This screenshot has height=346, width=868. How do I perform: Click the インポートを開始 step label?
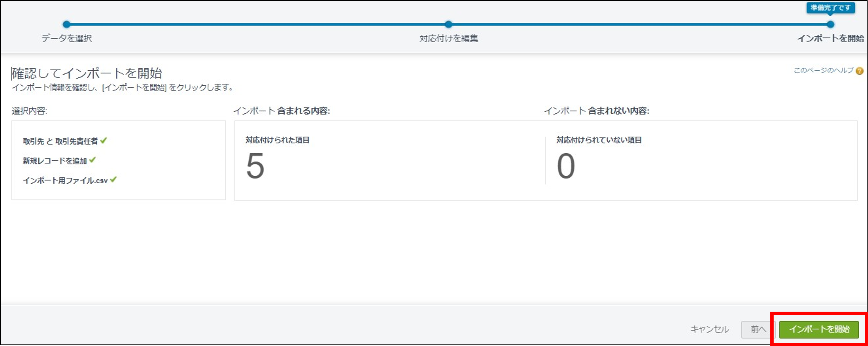[831, 38]
